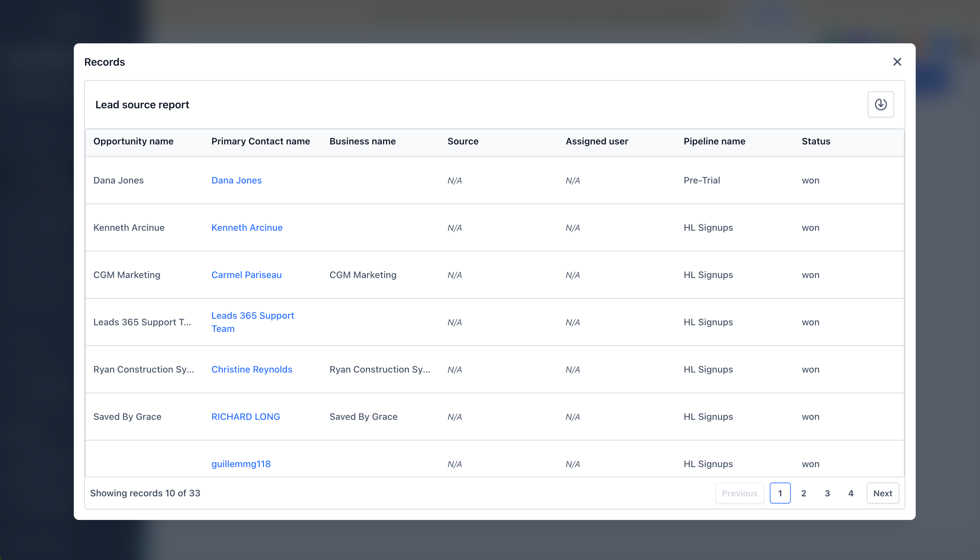
Task: Open Carmel Pariseau contact link
Action: coord(246,275)
